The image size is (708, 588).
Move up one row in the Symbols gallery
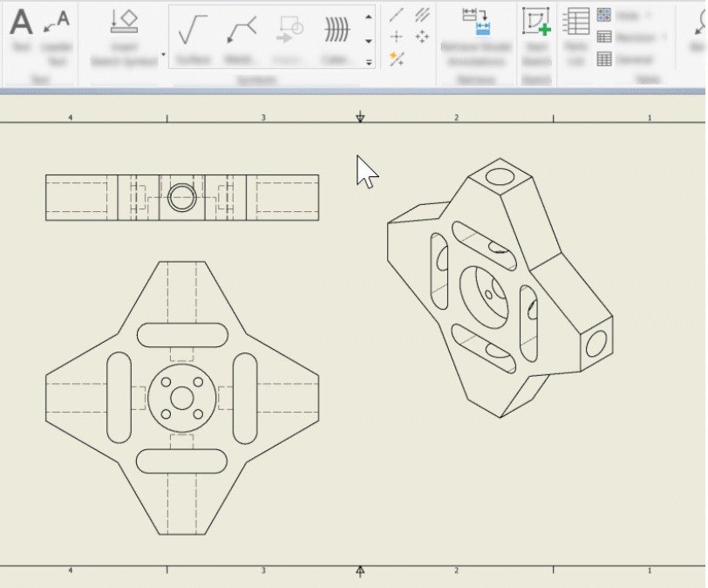click(x=369, y=17)
